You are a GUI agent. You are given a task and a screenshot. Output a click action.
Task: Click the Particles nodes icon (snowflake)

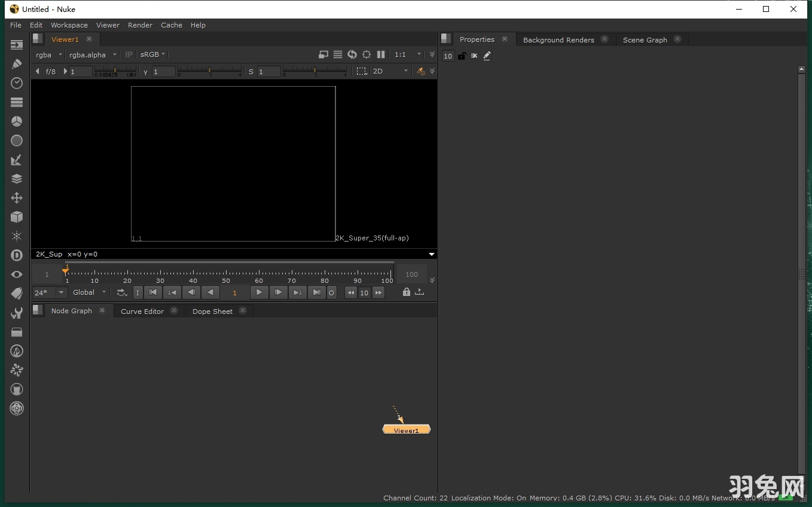pos(16,236)
